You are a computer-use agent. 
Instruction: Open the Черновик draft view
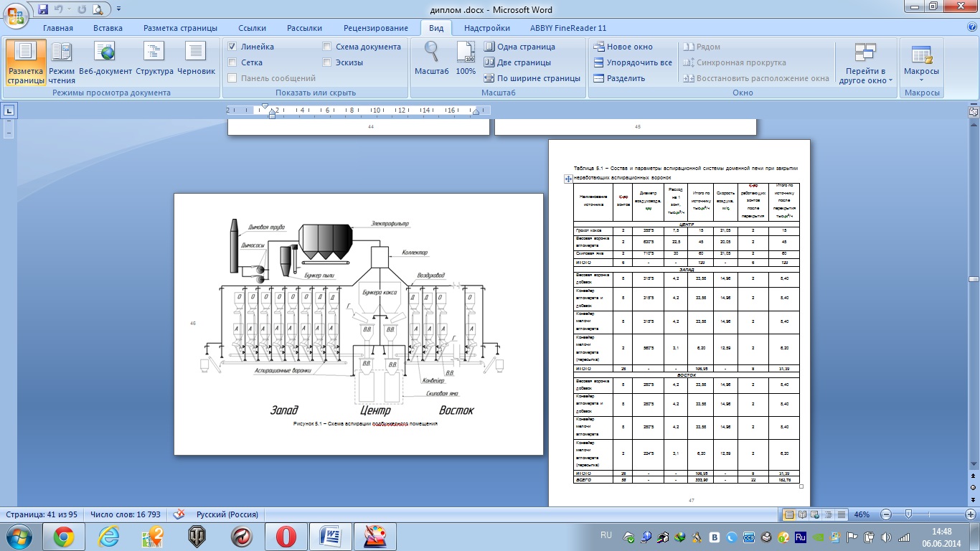(196, 60)
